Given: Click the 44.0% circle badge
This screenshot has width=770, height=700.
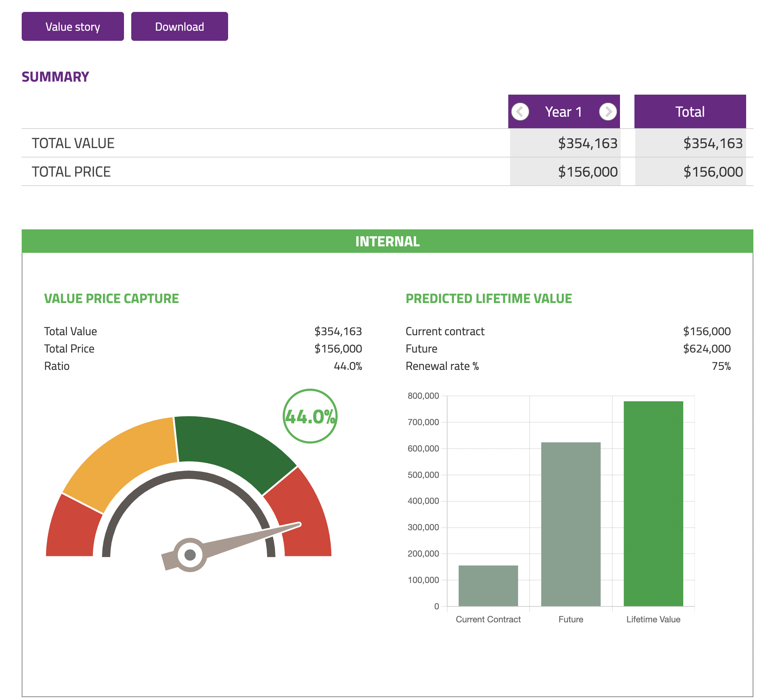Looking at the screenshot, I should click(310, 416).
